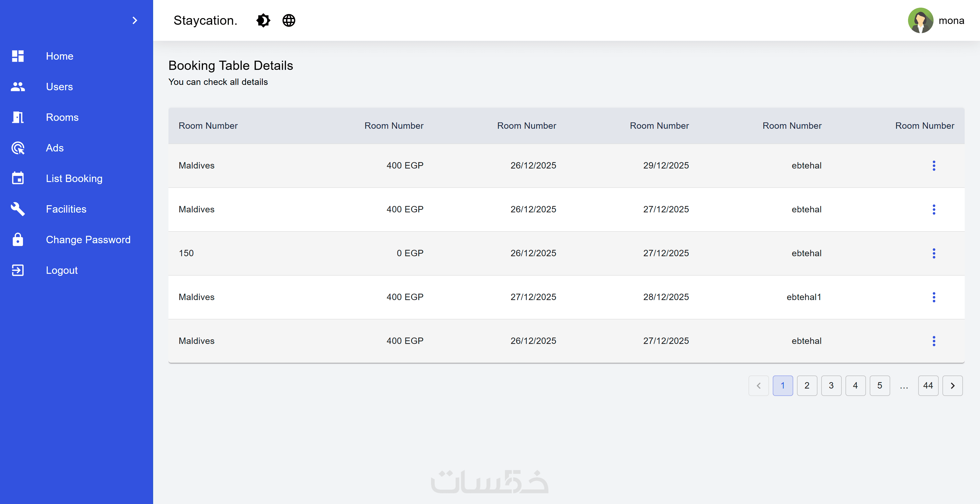Jump to last page 44

928,386
